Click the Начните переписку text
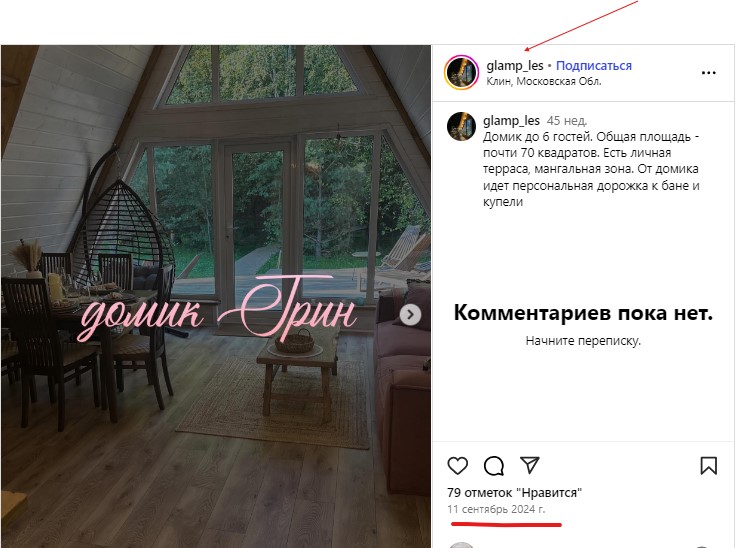 coord(583,340)
